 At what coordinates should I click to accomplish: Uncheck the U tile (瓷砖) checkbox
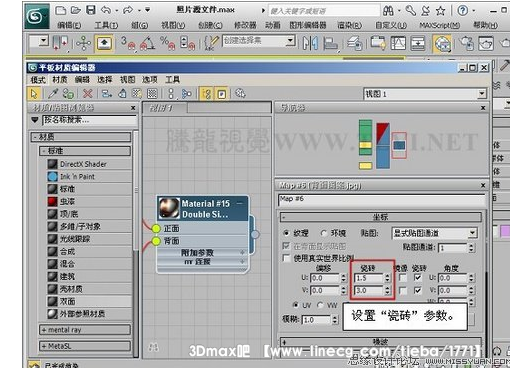pyautogui.click(x=417, y=278)
